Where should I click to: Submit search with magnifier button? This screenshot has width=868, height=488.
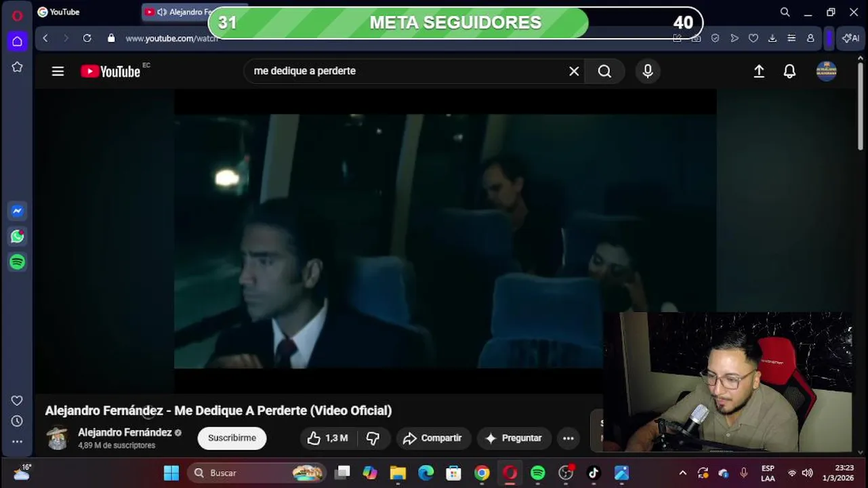click(x=604, y=71)
